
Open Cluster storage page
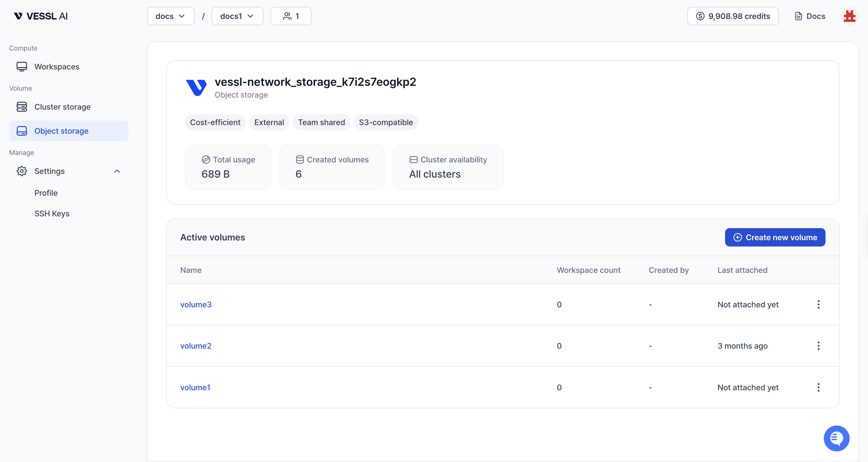[x=62, y=107]
